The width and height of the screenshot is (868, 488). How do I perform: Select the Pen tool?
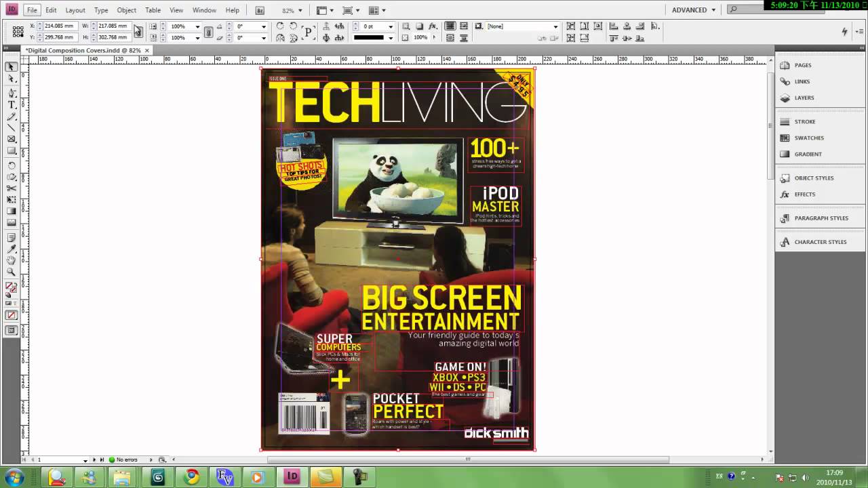point(12,92)
